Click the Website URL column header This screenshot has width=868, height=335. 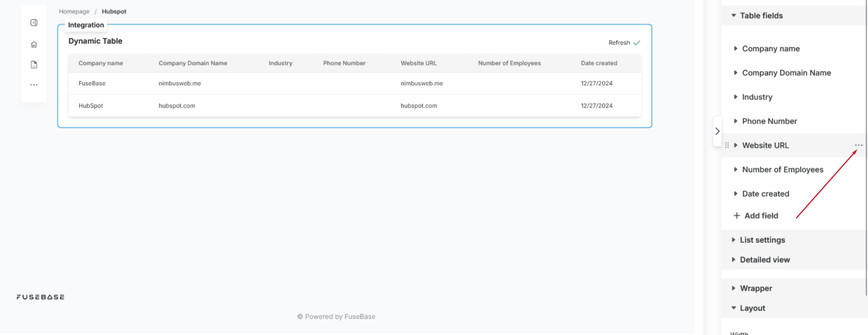418,63
